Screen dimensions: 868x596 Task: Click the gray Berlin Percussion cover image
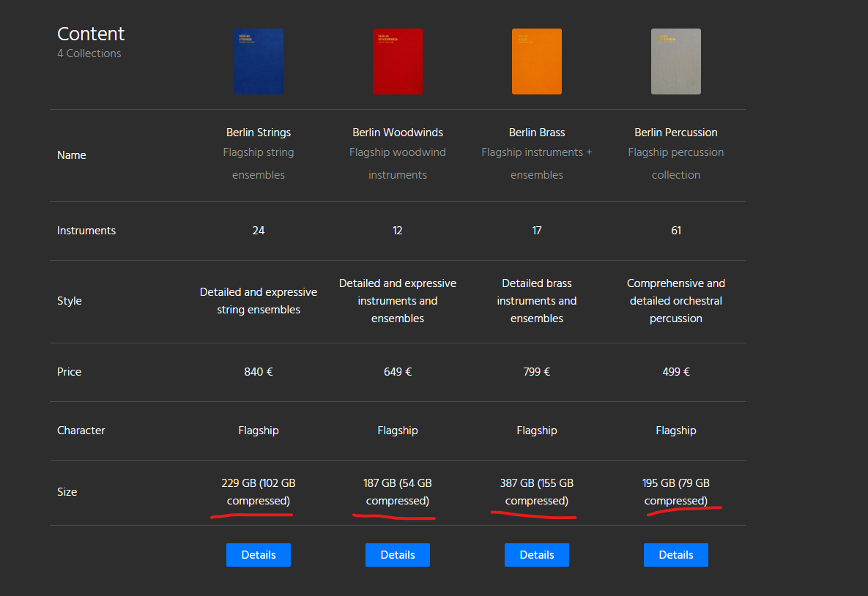click(x=676, y=62)
